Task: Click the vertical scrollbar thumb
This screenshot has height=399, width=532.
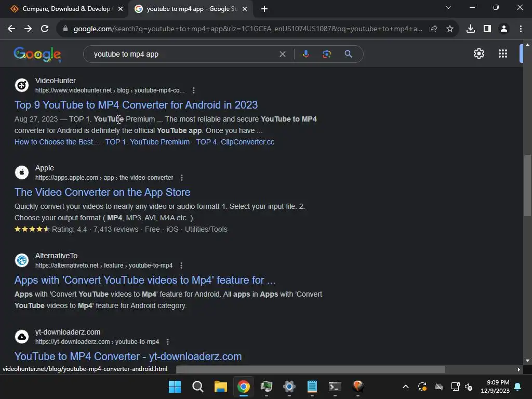Action: tap(527, 185)
